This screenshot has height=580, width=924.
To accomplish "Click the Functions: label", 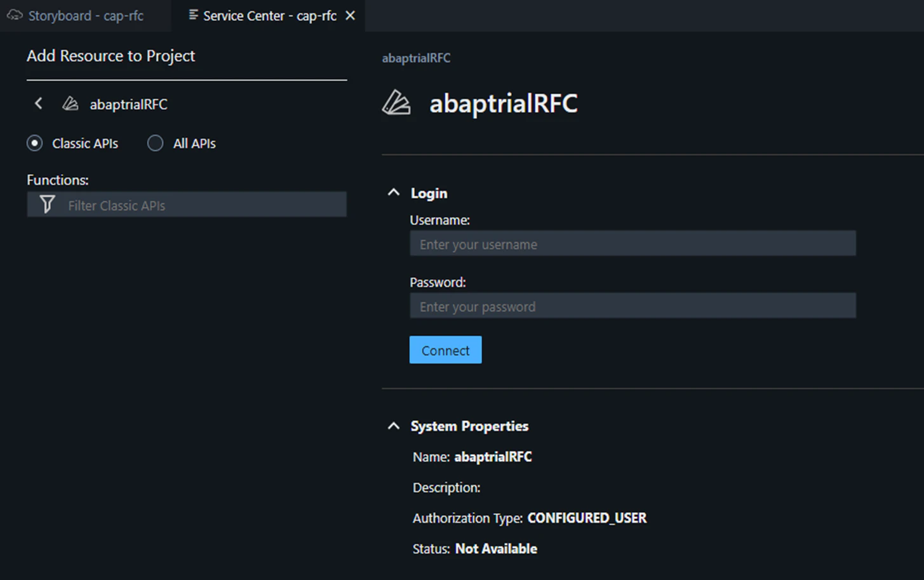I will click(x=57, y=180).
